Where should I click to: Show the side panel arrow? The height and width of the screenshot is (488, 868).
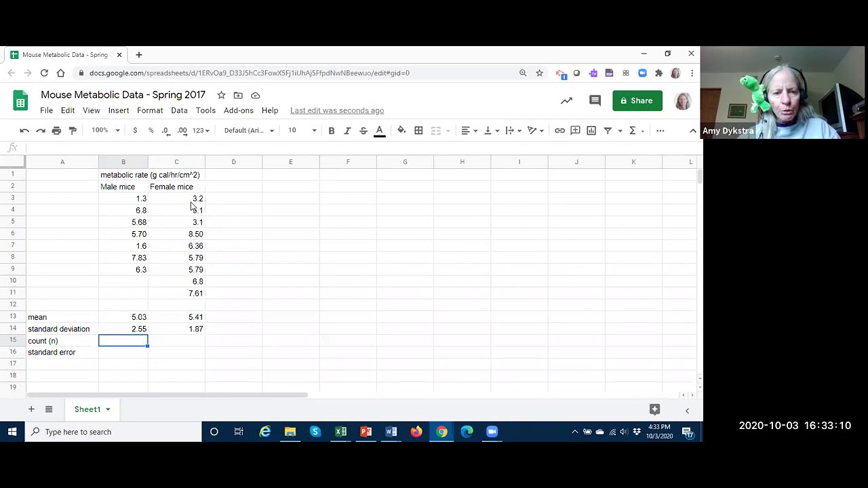click(x=687, y=410)
